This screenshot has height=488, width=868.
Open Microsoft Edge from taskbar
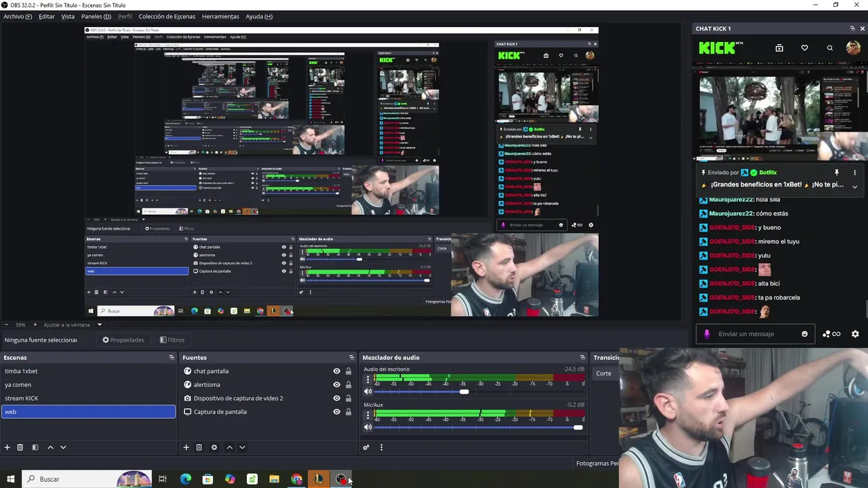click(x=186, y=479)
